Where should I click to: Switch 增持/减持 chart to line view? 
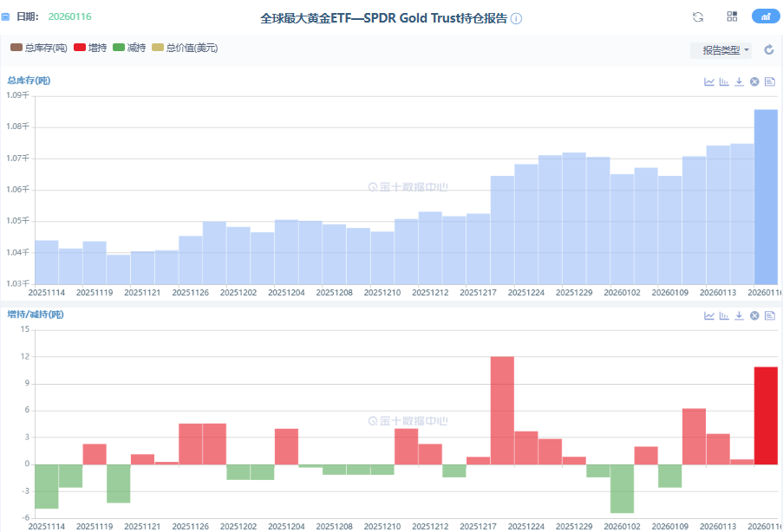pyautogui.click(x=709, y=315)
